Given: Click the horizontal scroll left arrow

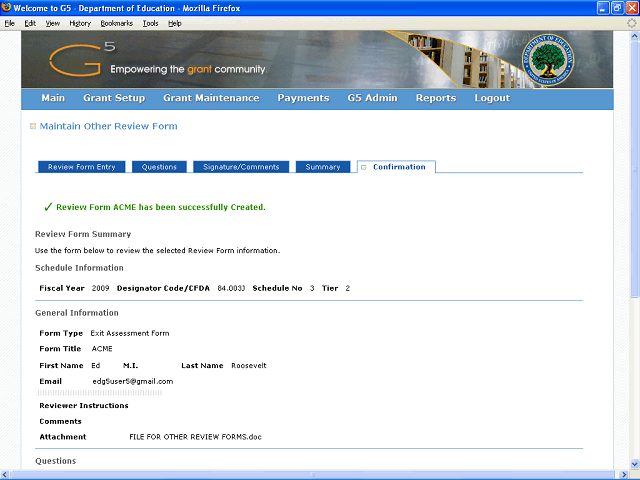Looking at the screenshot, I should click(x=4, y=475).
